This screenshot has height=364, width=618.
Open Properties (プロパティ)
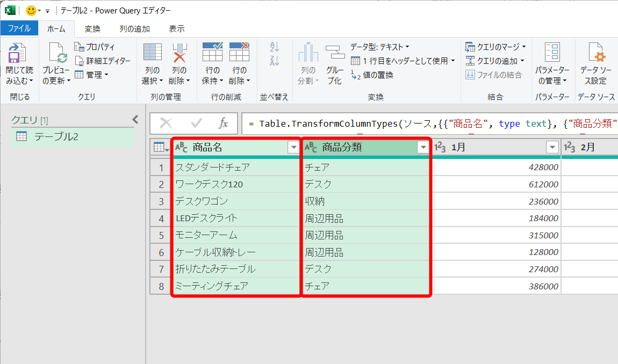coord(95,47)
